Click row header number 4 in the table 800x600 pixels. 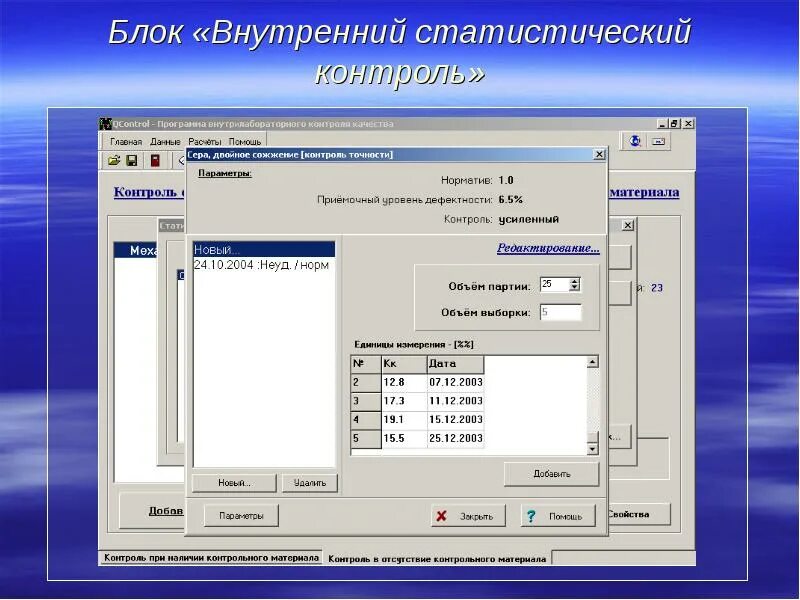point(366,420)
